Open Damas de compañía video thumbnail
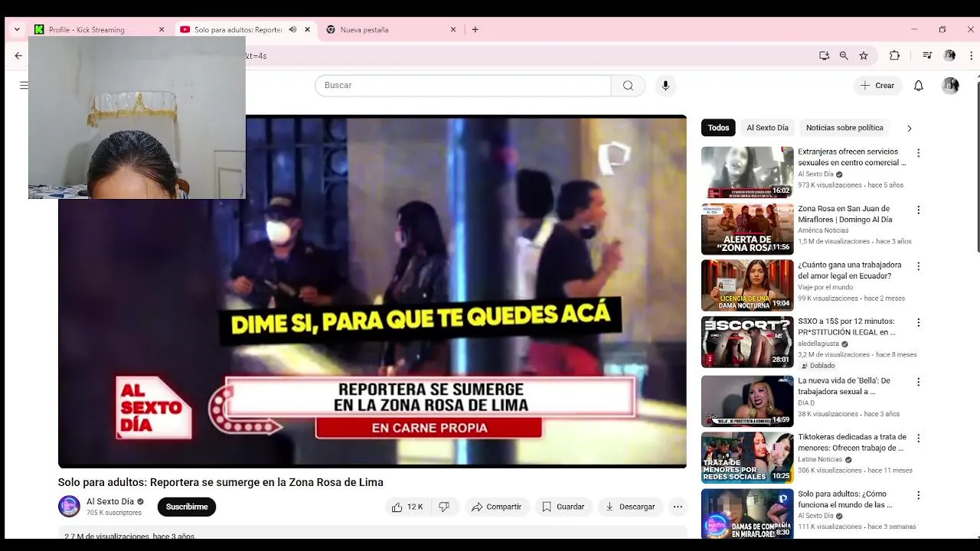This screenshot has width=980, height=551. coord(747,514)
